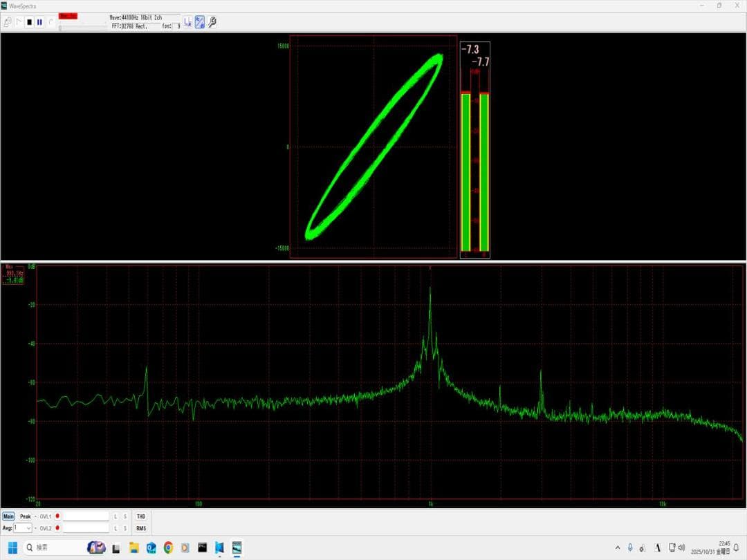Click the THD measurement button
This screenshot has width=747, height=560.
click(x=140, y=516)
